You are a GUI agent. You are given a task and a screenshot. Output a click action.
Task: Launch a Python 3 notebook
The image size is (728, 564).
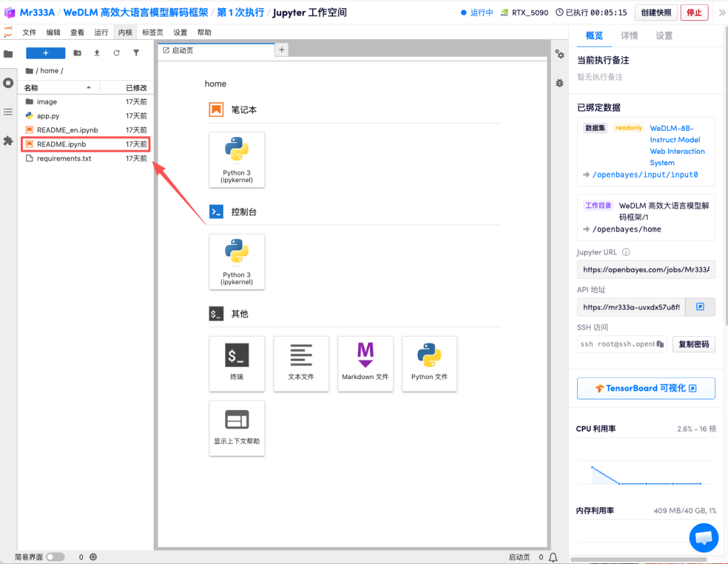point(237,160)
